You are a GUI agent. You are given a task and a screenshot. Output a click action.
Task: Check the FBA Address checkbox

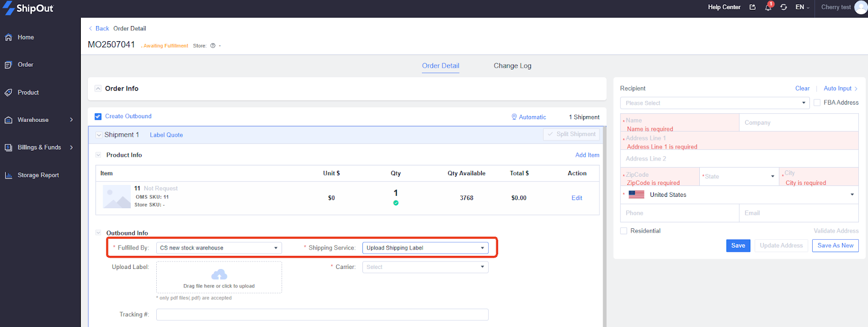817,102
